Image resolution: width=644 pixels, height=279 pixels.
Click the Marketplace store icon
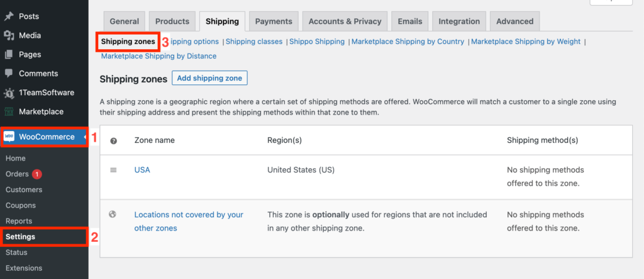click(9, 112)
